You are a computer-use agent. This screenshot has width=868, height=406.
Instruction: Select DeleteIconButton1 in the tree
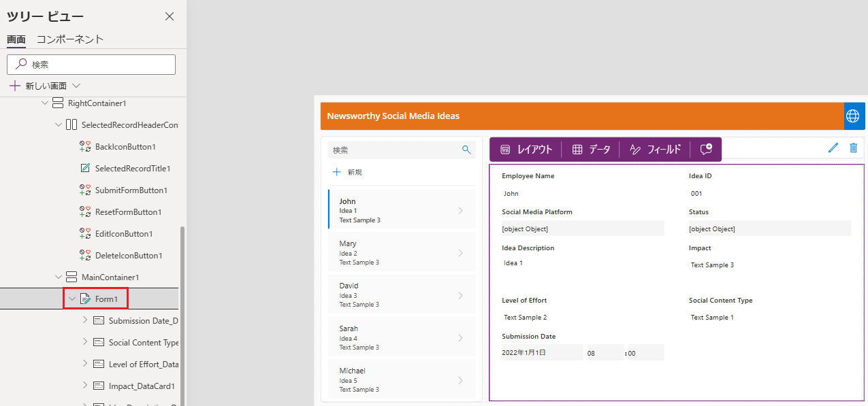coord(129,256)
